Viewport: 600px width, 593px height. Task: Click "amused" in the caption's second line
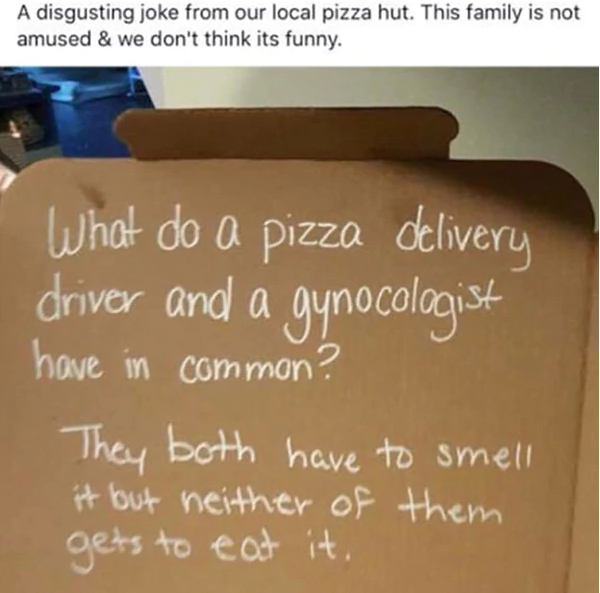[x=54, y=39]
